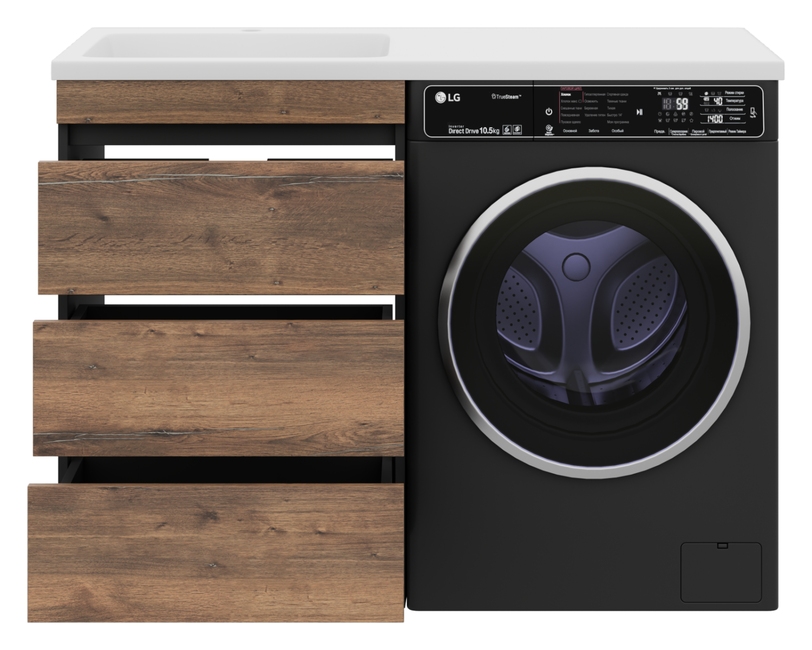
Task: Tap the clock delay indicator icon
Action: pos(660,114)
